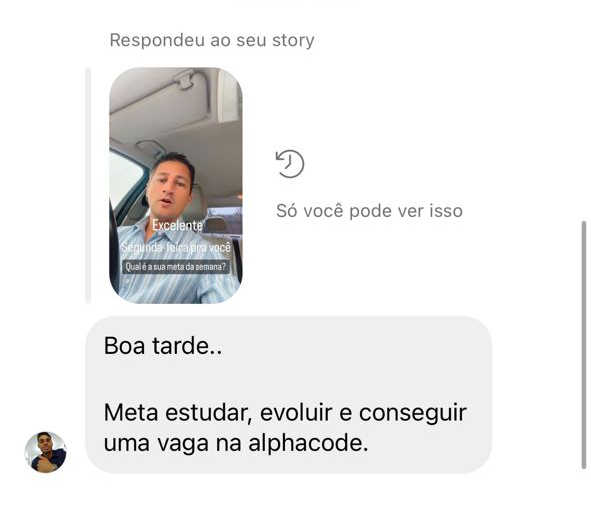Click the conversation scrollbar on the right
Viewport: 591px width, 507px height.
(584, 345)
